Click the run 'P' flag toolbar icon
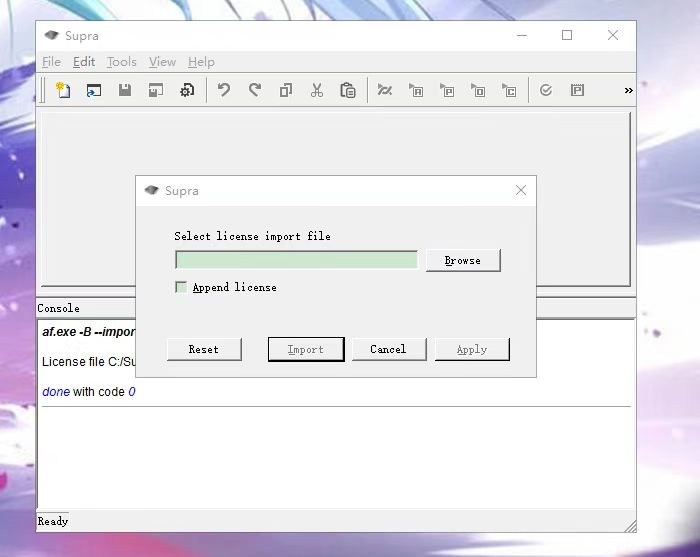Viewport: 700px width, 557px height. point(447,90)
